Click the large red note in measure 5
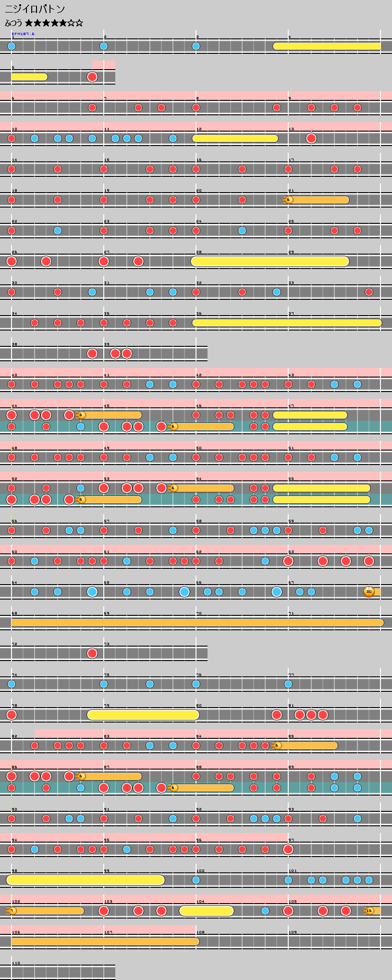The width and height of the screenshot is (392, 980). click(x=92, y=77)
